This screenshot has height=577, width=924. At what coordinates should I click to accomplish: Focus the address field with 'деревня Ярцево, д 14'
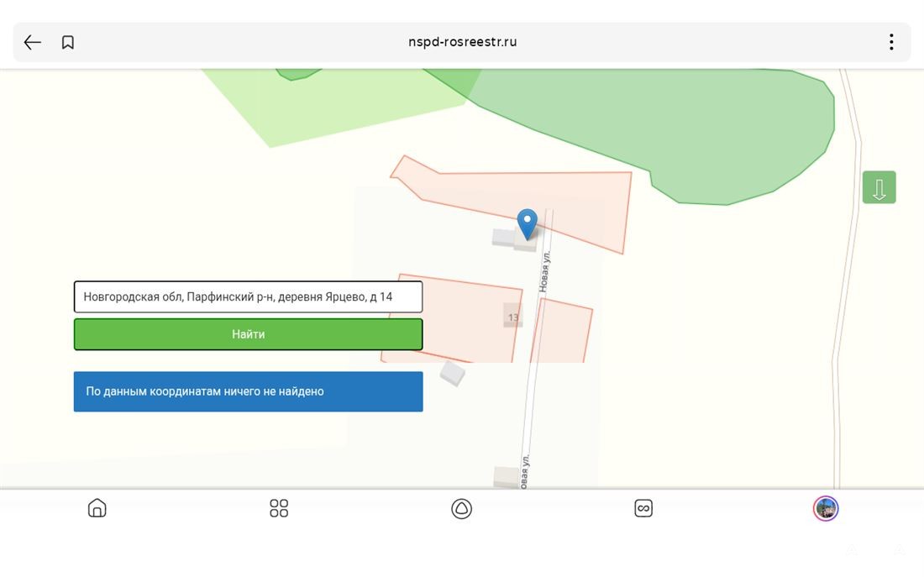[x=248, y=297]
